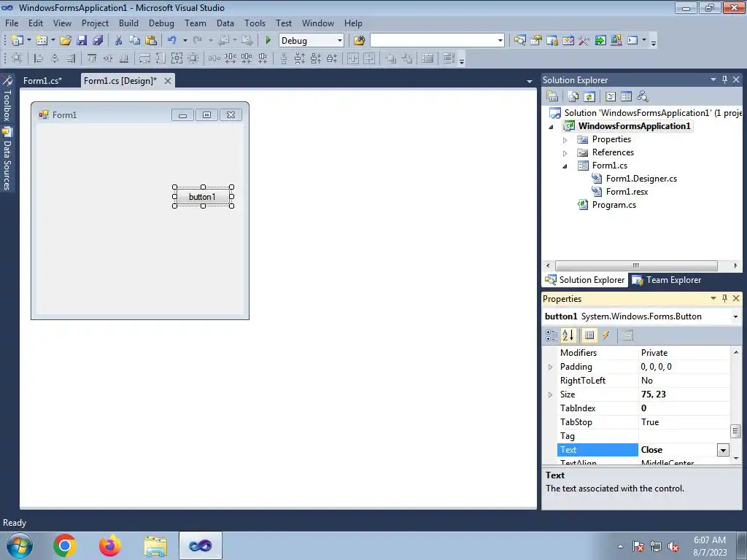Switch Properties to the Alphabetical sort

click(x=568, y=335)
